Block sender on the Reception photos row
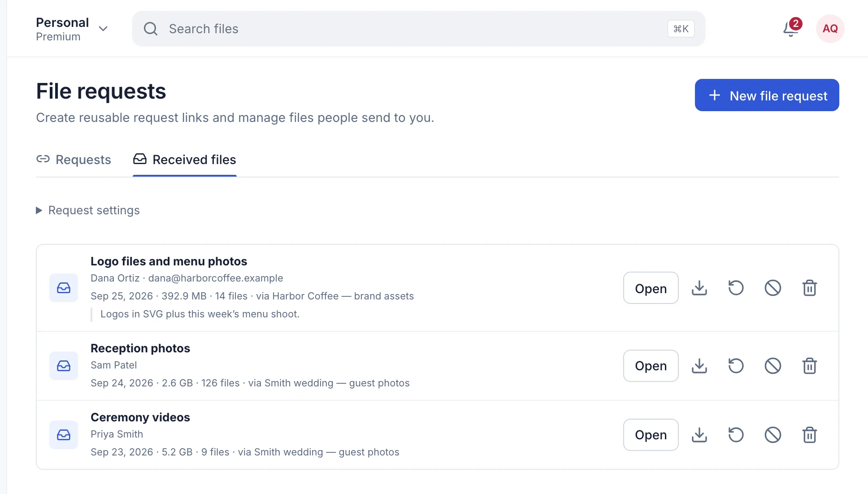The height and width of the screenshot is (494, 868). (x=773, y=366)
